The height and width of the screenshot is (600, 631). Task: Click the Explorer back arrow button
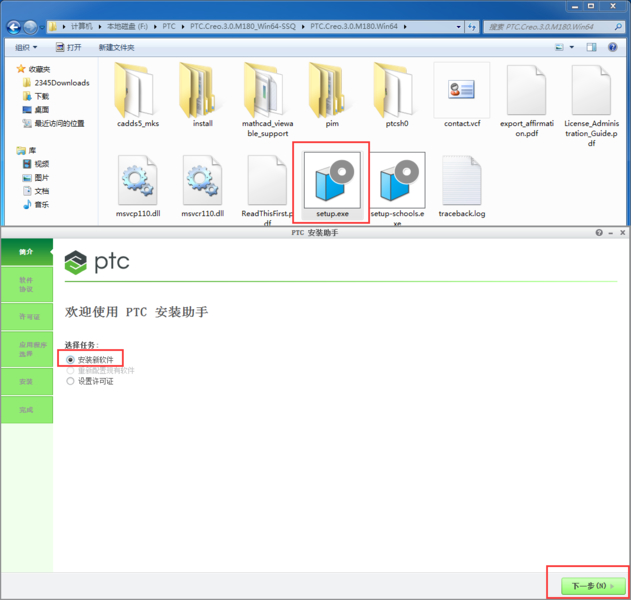point(14,27)
